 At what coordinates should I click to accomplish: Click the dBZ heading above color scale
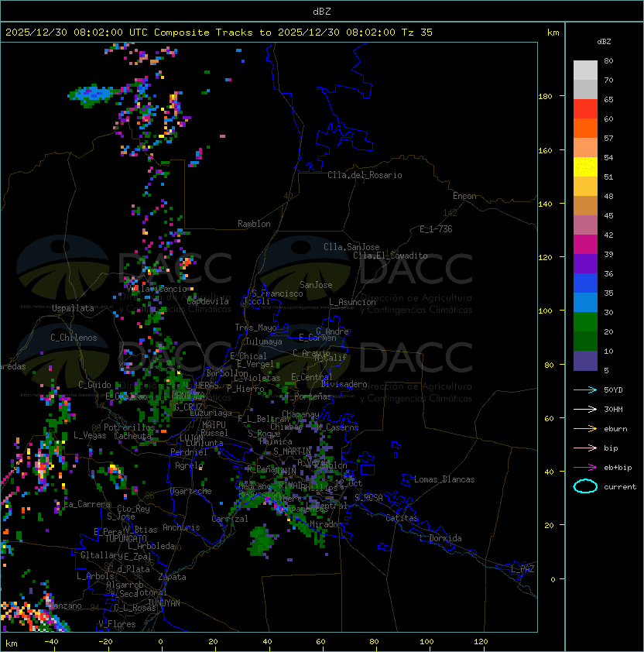point(604,42)
